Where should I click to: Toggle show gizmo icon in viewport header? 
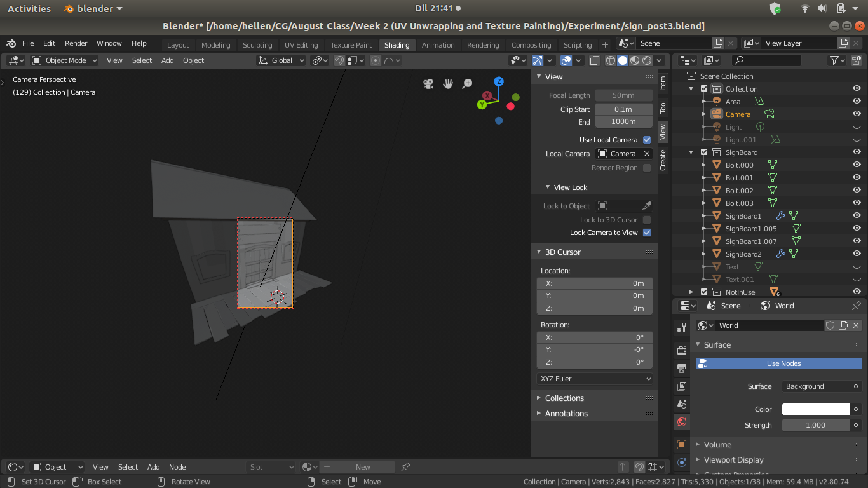click(538, 60)
